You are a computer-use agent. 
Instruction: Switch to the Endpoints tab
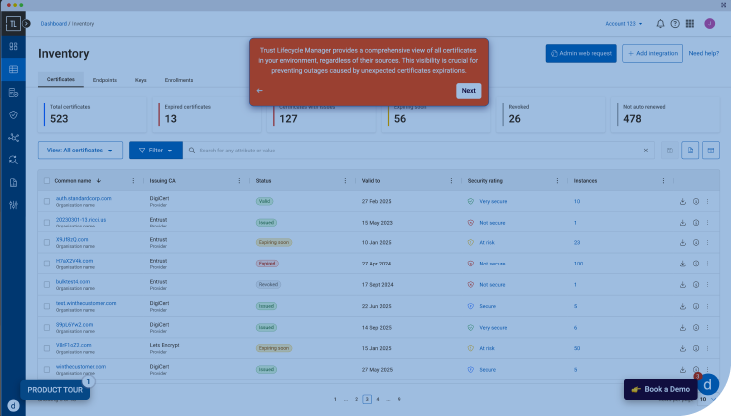tap(104, 79)
